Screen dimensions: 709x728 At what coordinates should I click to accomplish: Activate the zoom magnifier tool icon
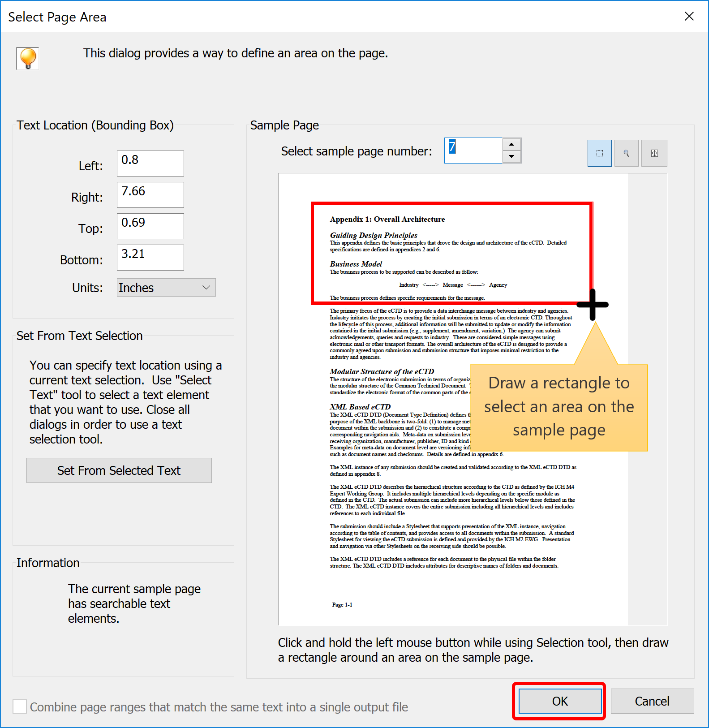pyautogui.click(x=626, y=153)
